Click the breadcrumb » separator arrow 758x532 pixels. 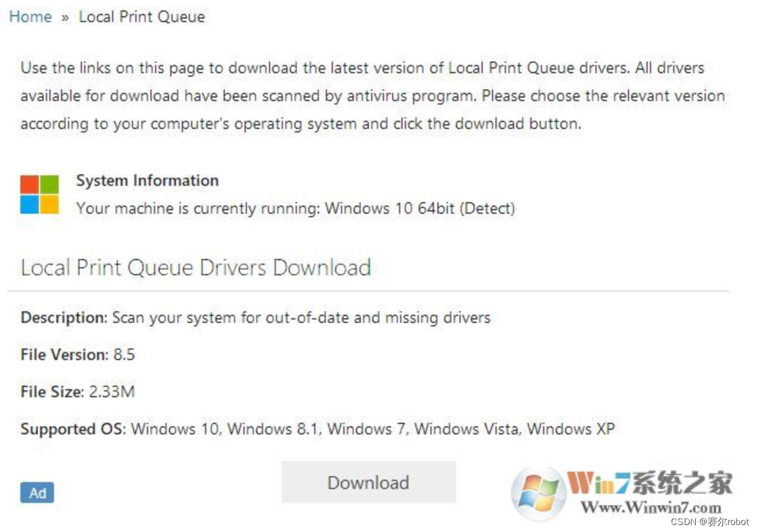(65, 17)
